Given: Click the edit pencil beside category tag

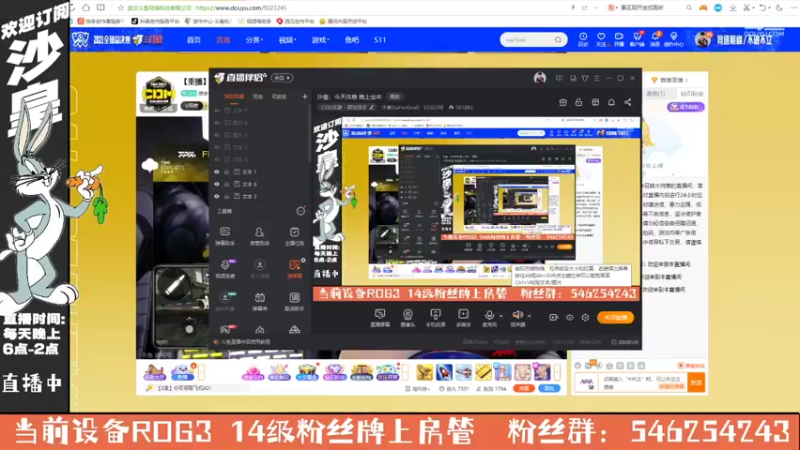Looking at the screenshot, I should pos(372,108).
